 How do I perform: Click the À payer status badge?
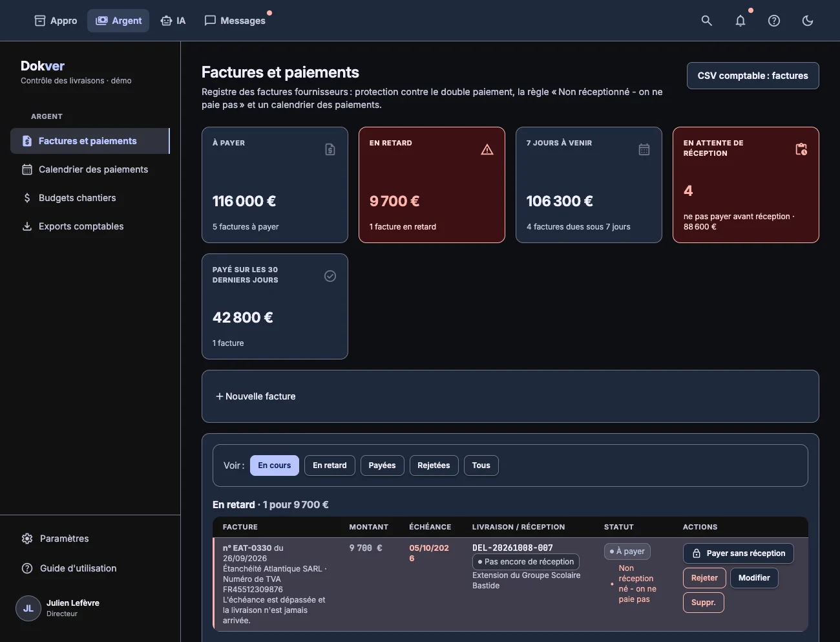point(627,551)
